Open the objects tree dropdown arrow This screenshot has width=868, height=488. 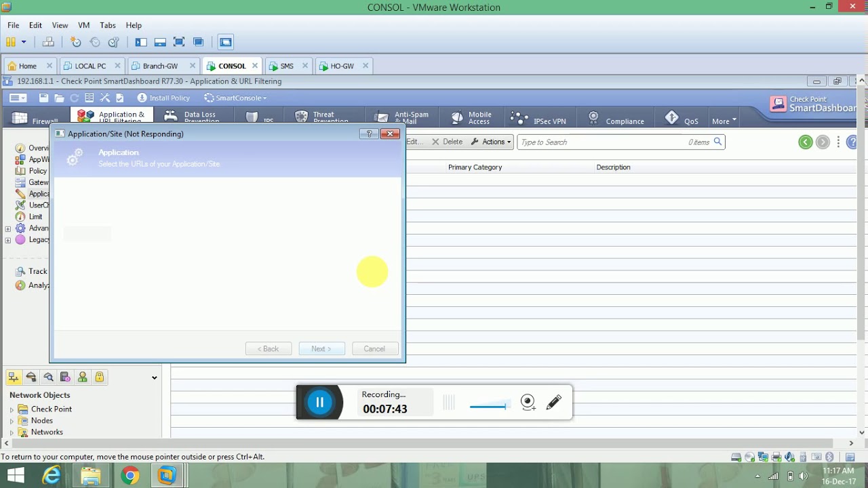point(154,378)
